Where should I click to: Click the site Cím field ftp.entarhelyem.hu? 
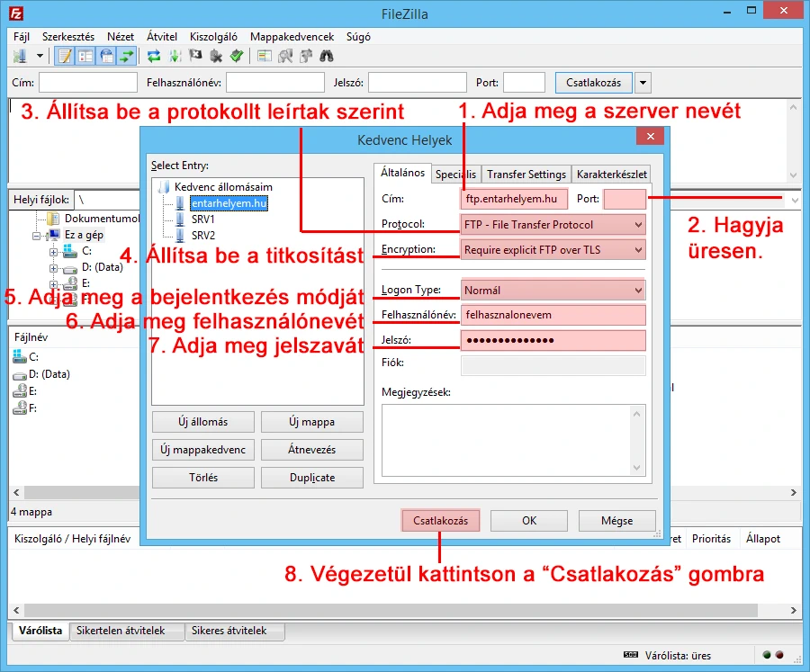click(514, 199)
